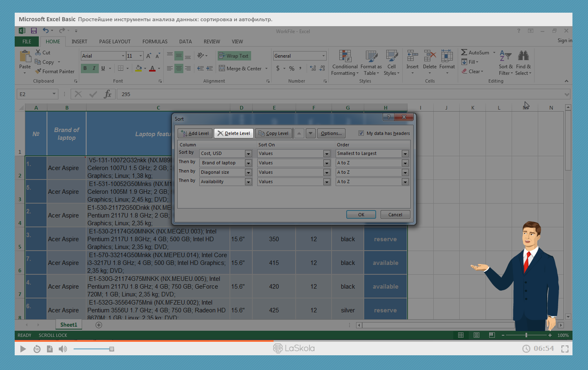Toggle 'My data has headers' checkbox

click(361, 133)
